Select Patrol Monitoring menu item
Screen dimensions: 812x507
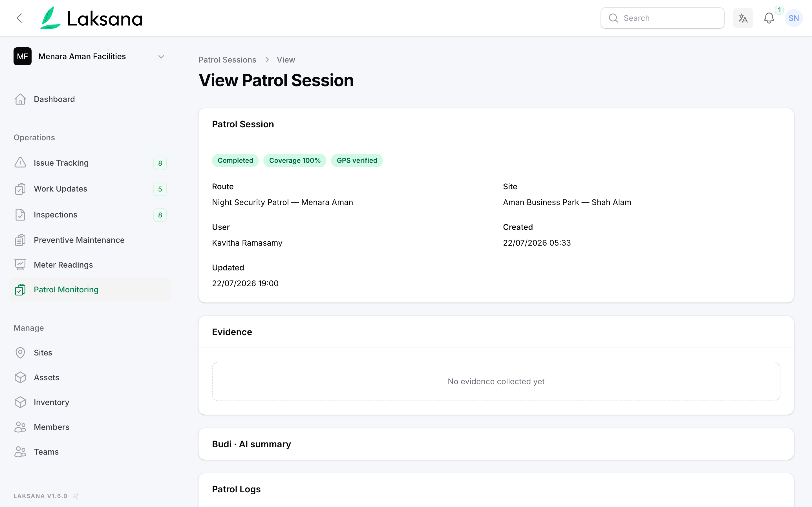coord(90,290)
